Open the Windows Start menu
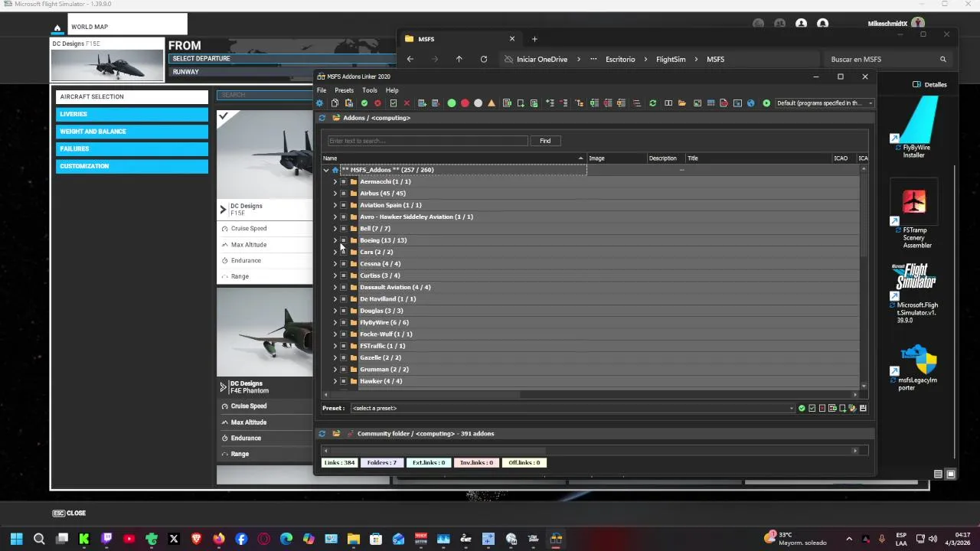Viewport: 980px width, 551px height. click(x=16, y=539)
